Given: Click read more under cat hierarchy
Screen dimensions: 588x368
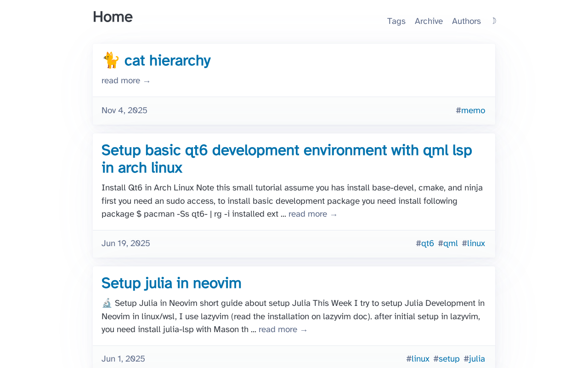Looking at the screenshot, I should tap(126, 81).
